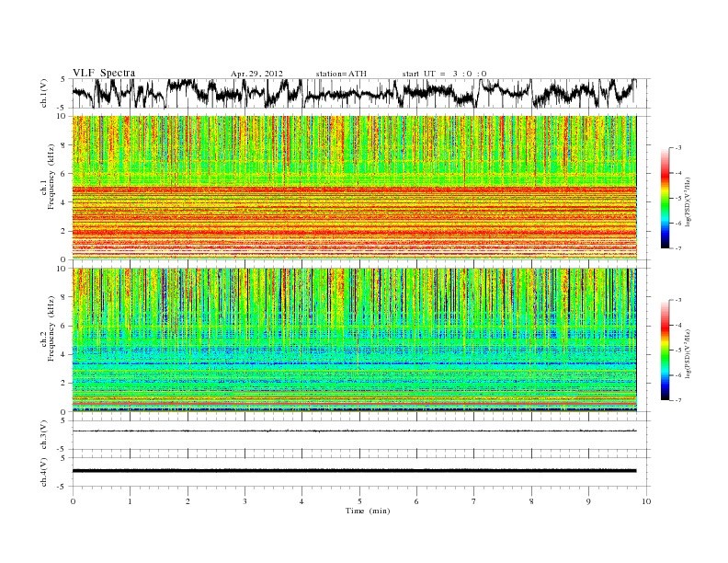Click the "2" kHz tick on ch.1 frequency axis
This screenshot has height=563, width=728.
click(x=63, y=231)
